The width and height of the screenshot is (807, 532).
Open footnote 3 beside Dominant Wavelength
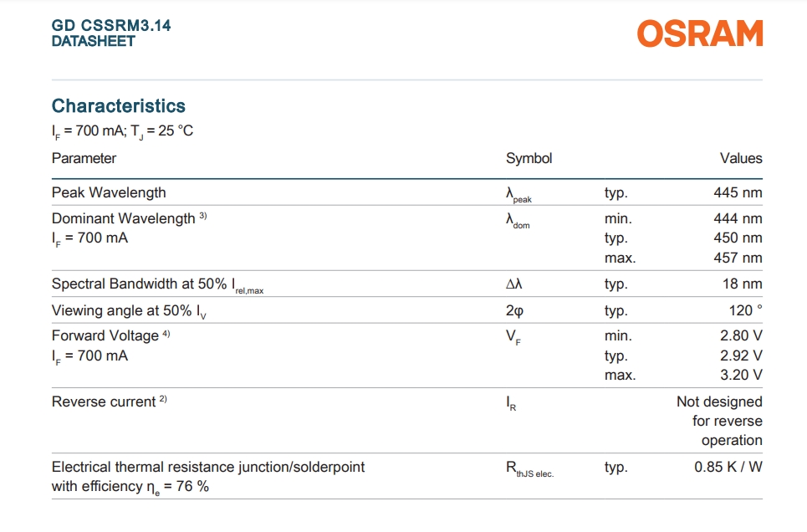pos(202,217)
